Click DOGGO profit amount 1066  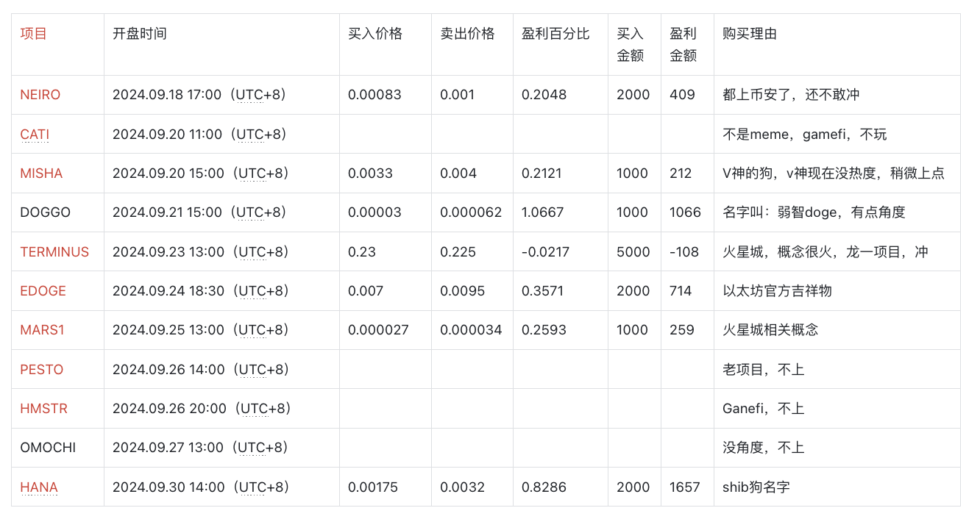coord(684,212)
